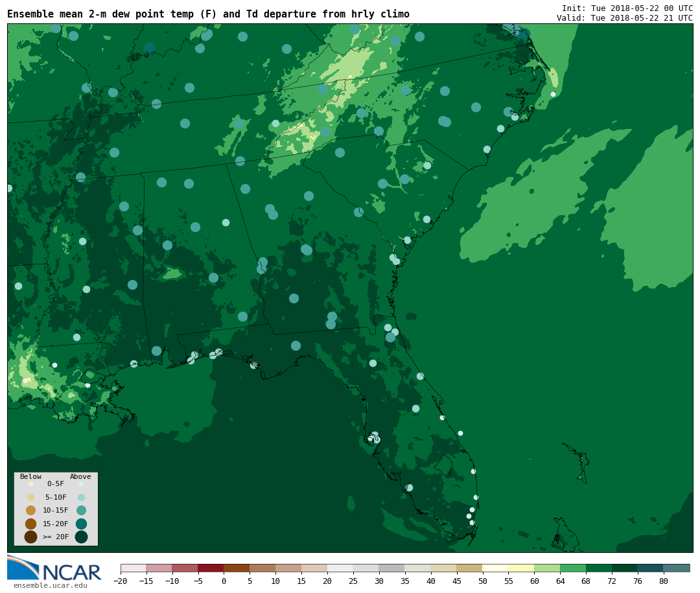Click the '15-20F' legend label
The height and width of the screenshot is (593, 700).
coord(56,524)
